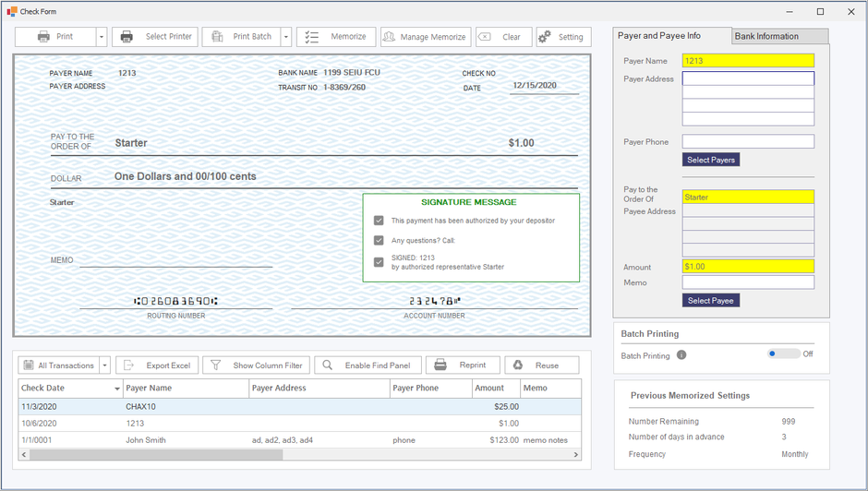Open the Check Date column sort dropdown
The width and height of the screenshot is (868, 491).
(116, 389)
